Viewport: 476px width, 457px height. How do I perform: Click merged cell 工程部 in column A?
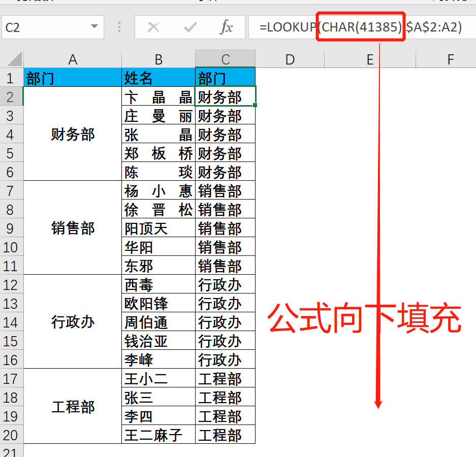pos(73,407)
